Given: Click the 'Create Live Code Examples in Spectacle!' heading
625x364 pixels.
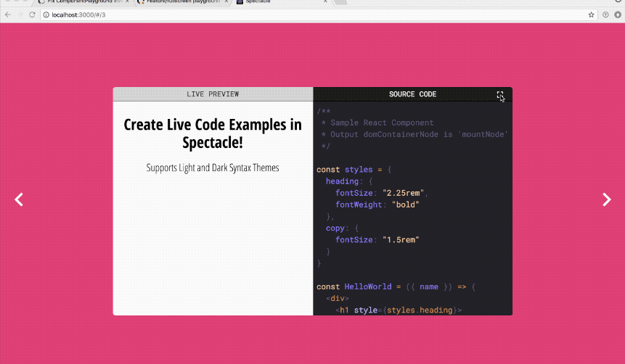Looking at the screenshot, I should click(213, 133).
